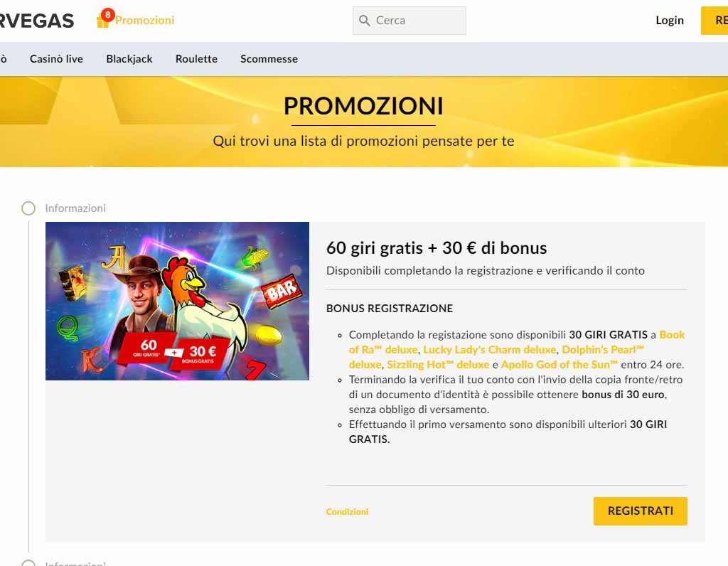Click the Promozioni gift icon with badge
The image size is (728, 566).
(x=105, y=18)
